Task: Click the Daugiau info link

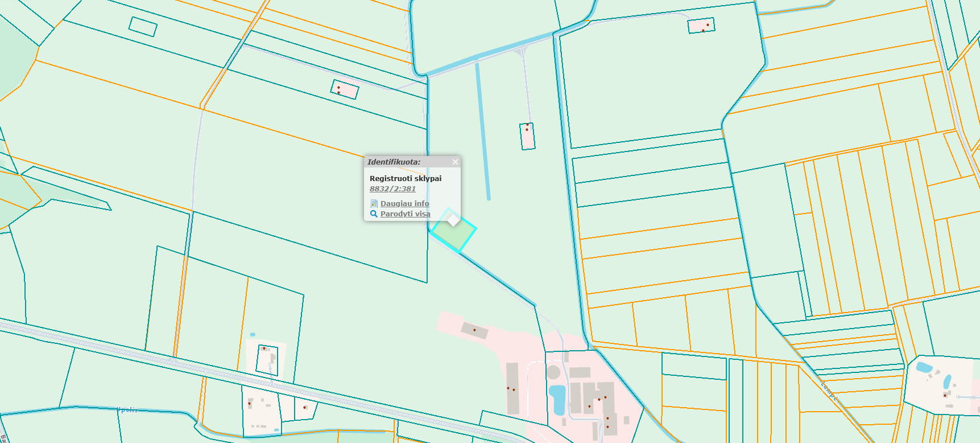Action: tap(404, 203)
